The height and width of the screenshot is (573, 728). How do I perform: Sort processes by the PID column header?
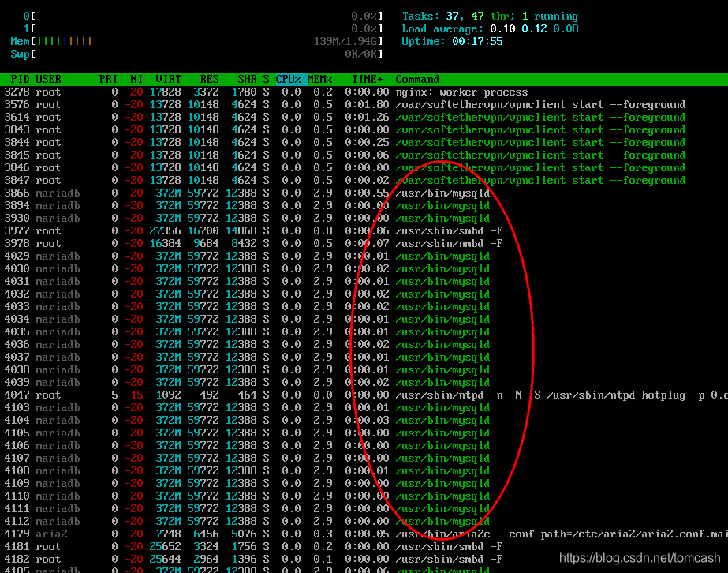20,80
